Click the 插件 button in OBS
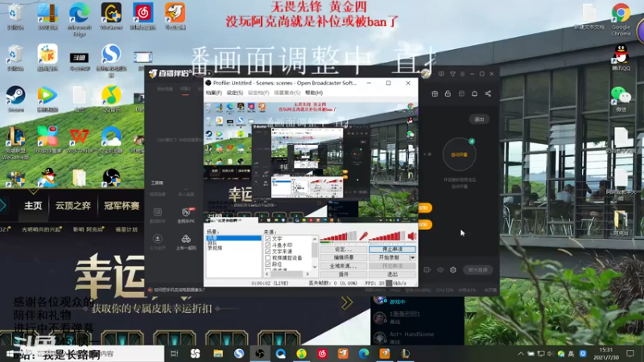The width and height of the screenshot is (644, 362). (344, 274)
